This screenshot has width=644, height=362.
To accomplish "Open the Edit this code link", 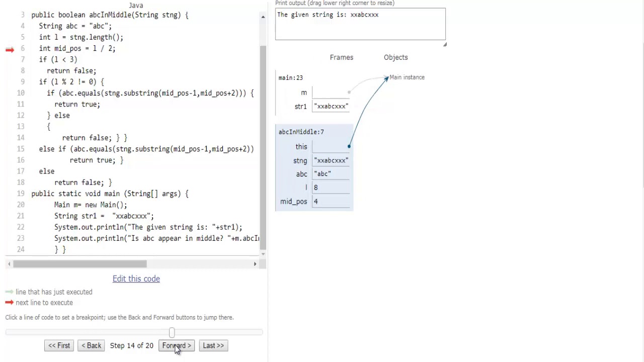I will point(136,279).
